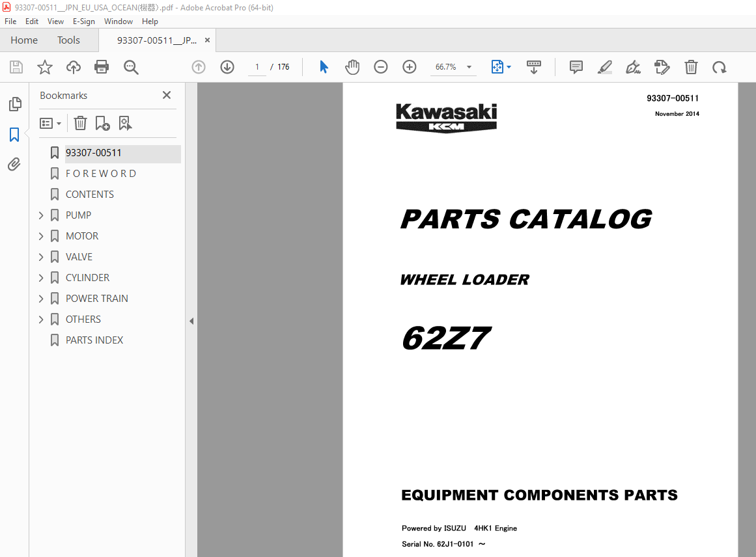Click the 62Z7 model number text
The width and height of the screenshot is (756, 557).
point(446,338)
